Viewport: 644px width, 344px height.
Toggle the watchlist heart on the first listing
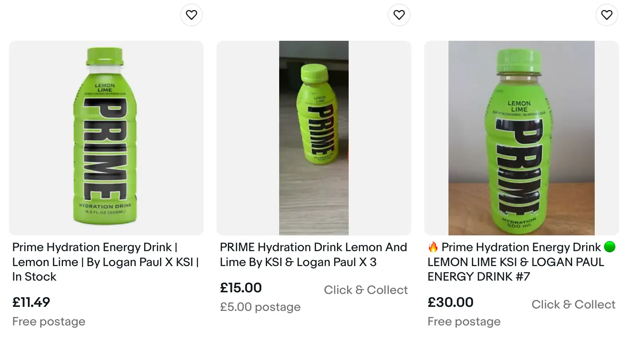click(x=192, y=15)
